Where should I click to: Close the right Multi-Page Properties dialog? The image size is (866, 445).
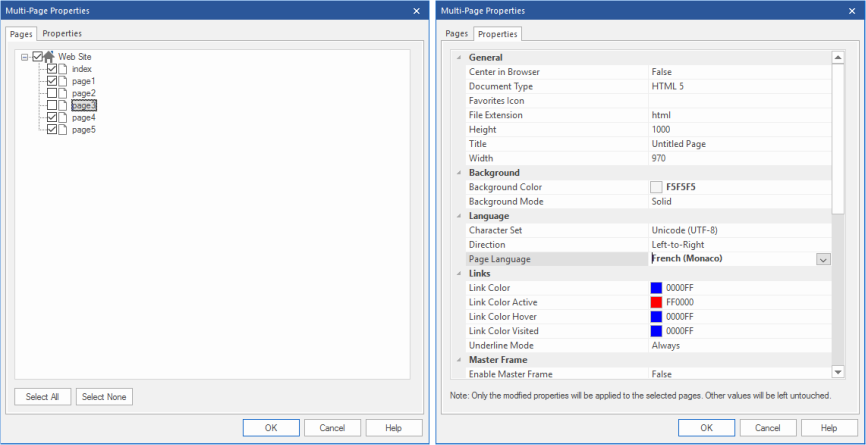852,11
